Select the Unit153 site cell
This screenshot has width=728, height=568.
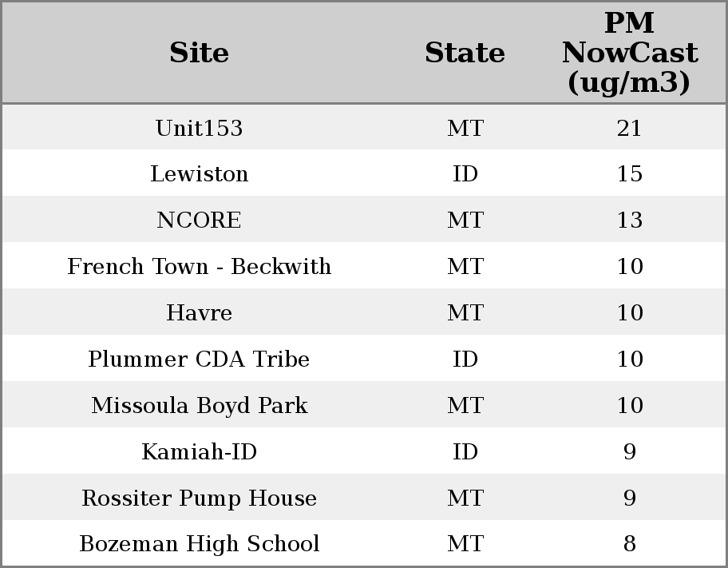click(199, 128)
